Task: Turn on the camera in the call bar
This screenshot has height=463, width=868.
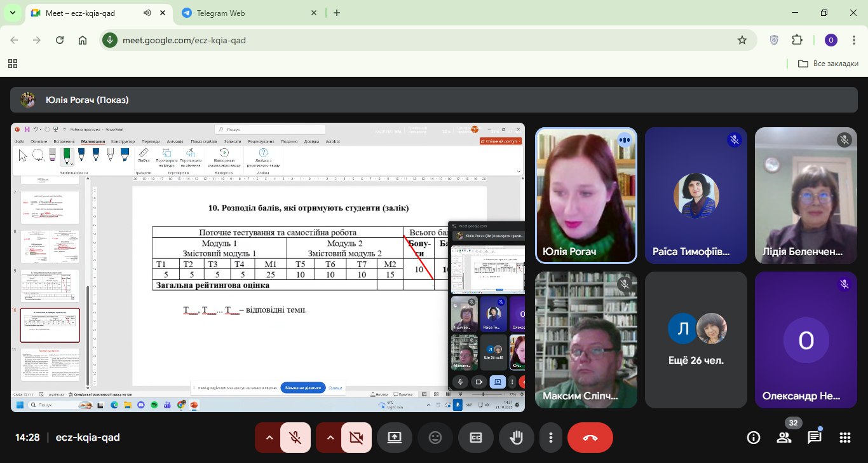Action: point(356,438)
